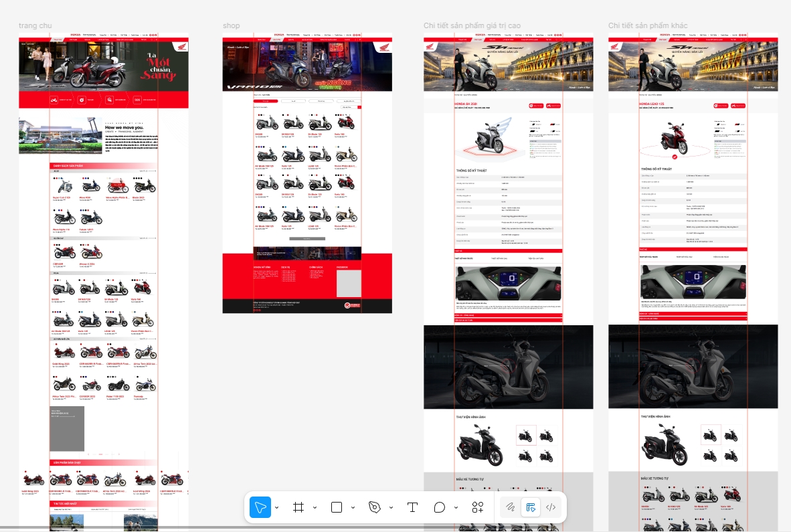Viewport: 791px width, 532px height.
Task: Toggle Dev Mode code icon
Action: click(x=551, y=507)
